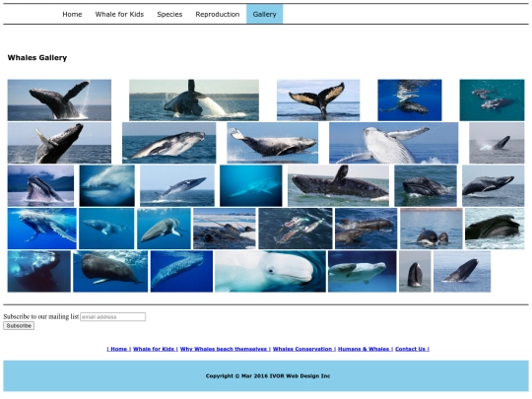Open thumbnail of whale lunge feeding near mountains
Viewport: 532px width, 399px height.
40,185
